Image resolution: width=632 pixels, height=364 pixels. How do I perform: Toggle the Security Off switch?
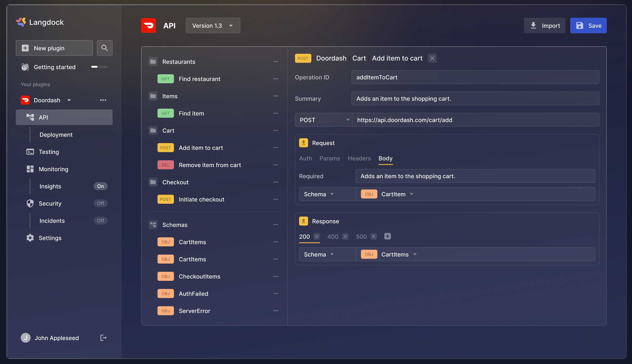(x=100, y=203)
